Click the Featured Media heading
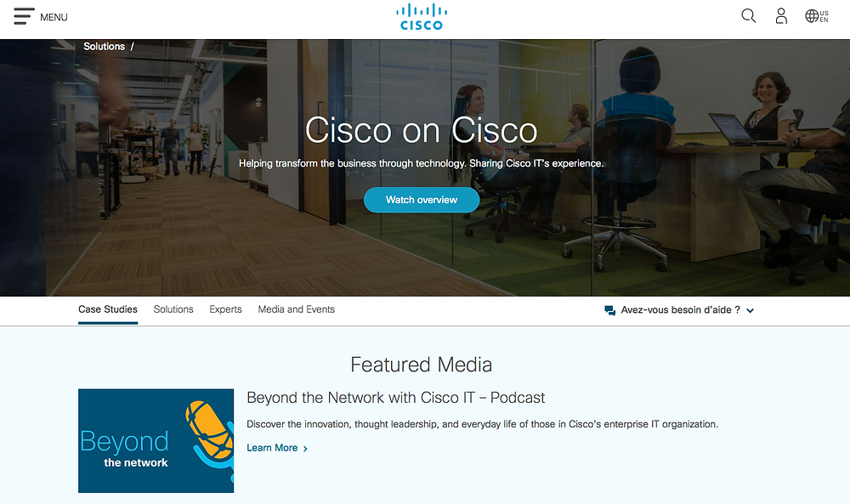This screenshot has width=850, height=504. [422, 365]
